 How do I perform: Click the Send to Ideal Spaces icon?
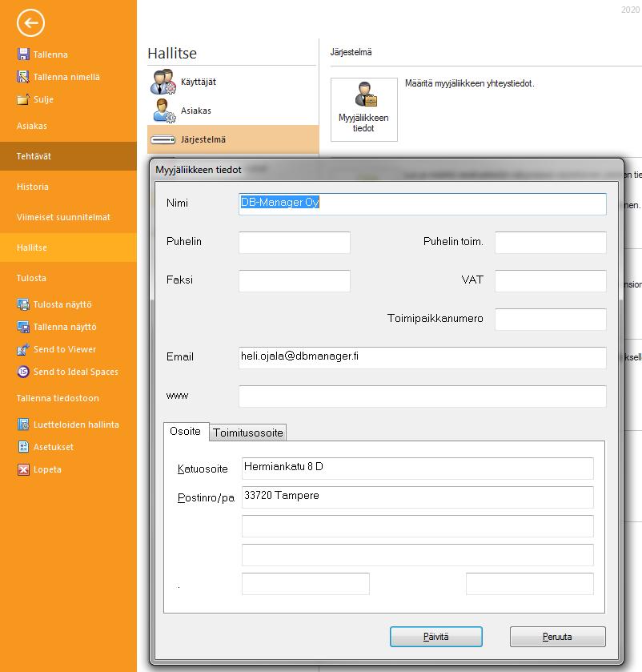click(x=23, y=372)
